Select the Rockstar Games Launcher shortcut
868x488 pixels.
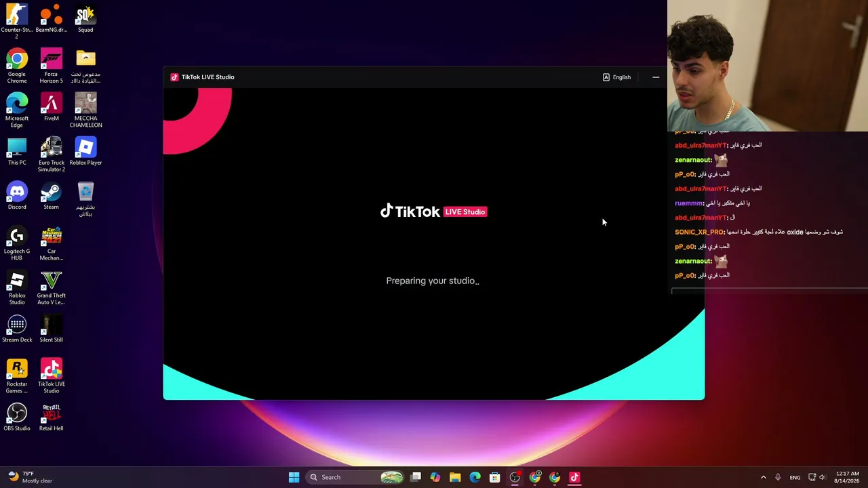(17, 376)
